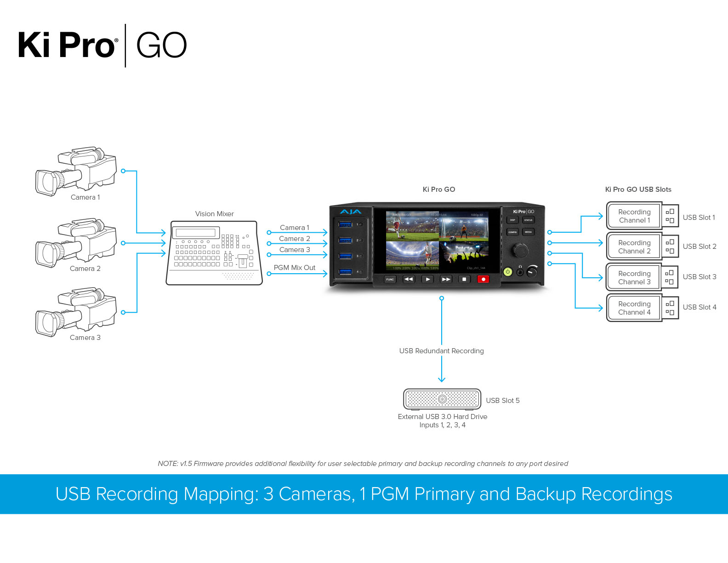Click the 'Inputs 1, 2, 3, 4' caption

click(443, 425)
